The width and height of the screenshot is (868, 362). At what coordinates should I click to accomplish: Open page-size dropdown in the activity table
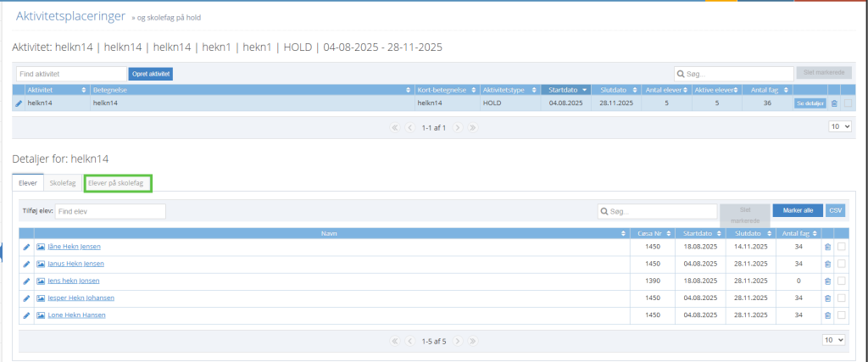click(x=837, y=126)
